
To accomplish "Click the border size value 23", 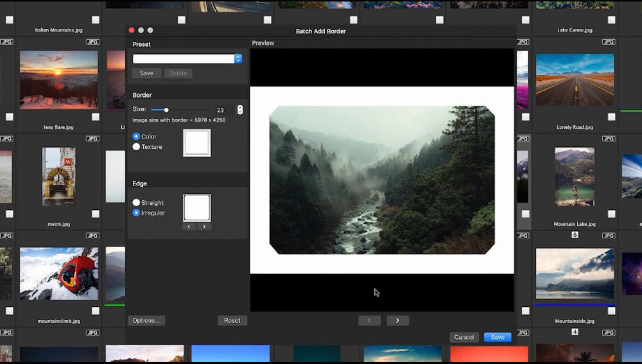I will [220, 110].
